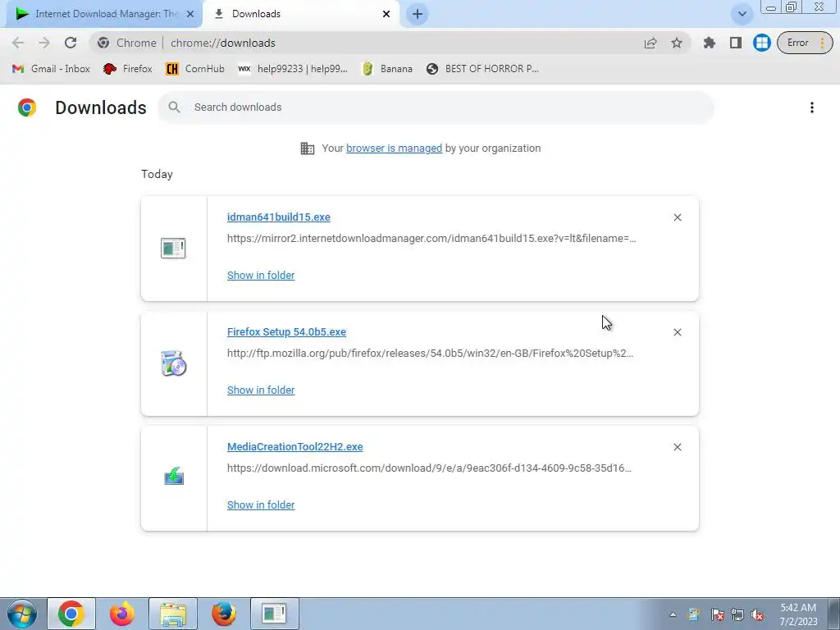The height and width of the screenshot is (630, 840).
Task: Open the Extensions puzzle icon
Action: point(710,43)
